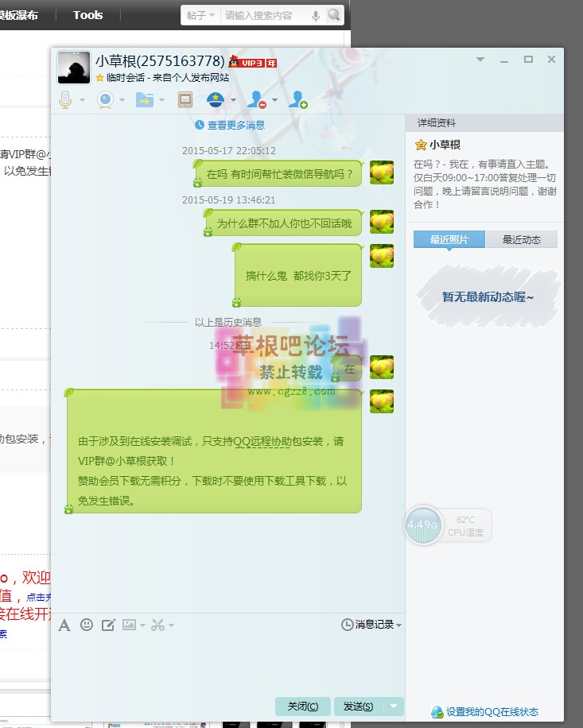Expand picture options dropdown arrow
Screen dimensions: 583x728
point(142,625)
